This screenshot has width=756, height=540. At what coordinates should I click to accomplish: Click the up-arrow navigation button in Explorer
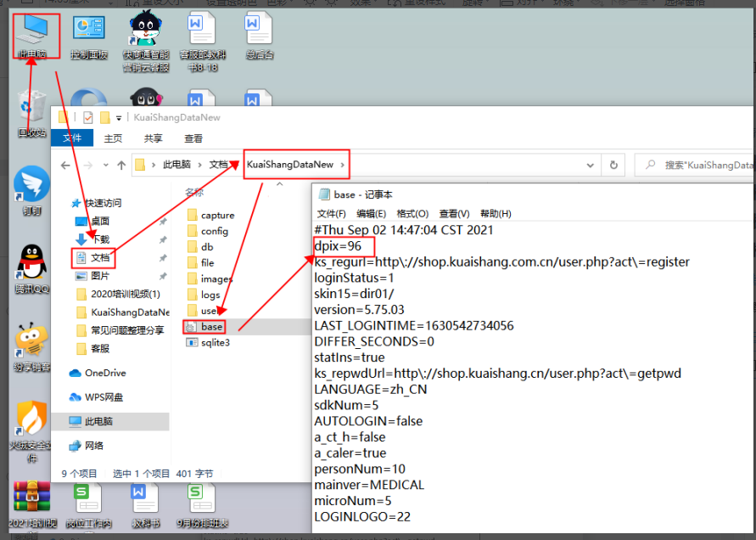pos(121,165)
